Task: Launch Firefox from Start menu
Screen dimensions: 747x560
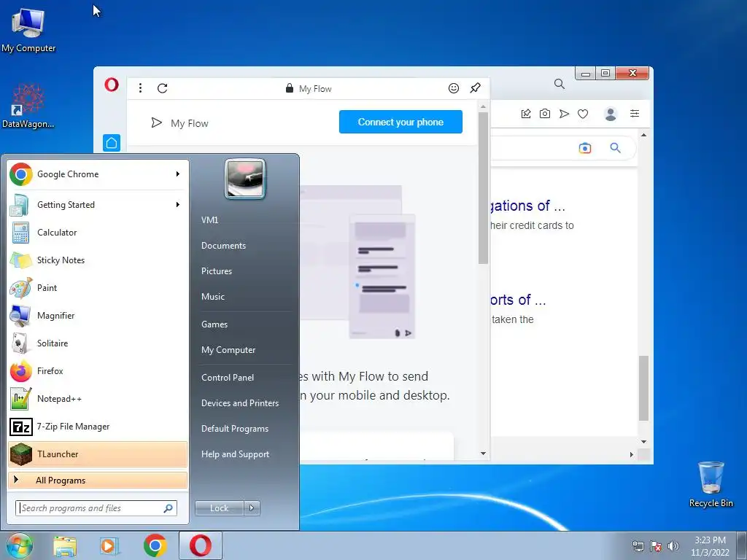Action: click(98, 371)
